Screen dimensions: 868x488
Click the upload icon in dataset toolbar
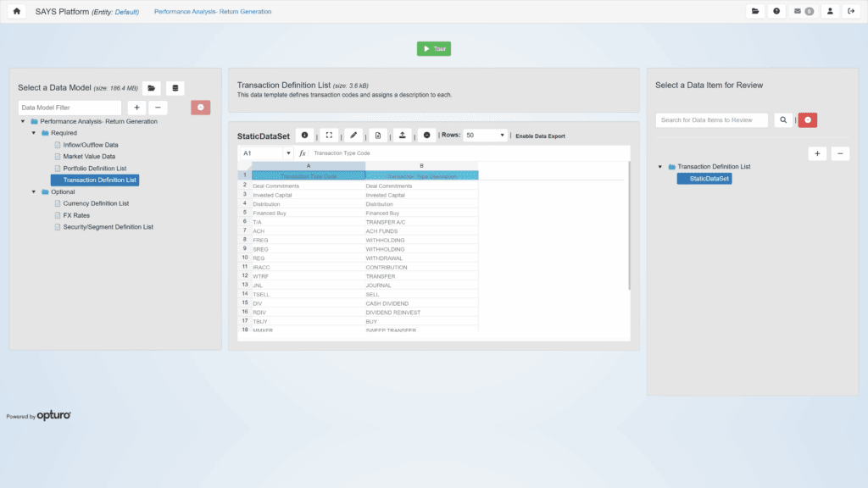(403, 136)
